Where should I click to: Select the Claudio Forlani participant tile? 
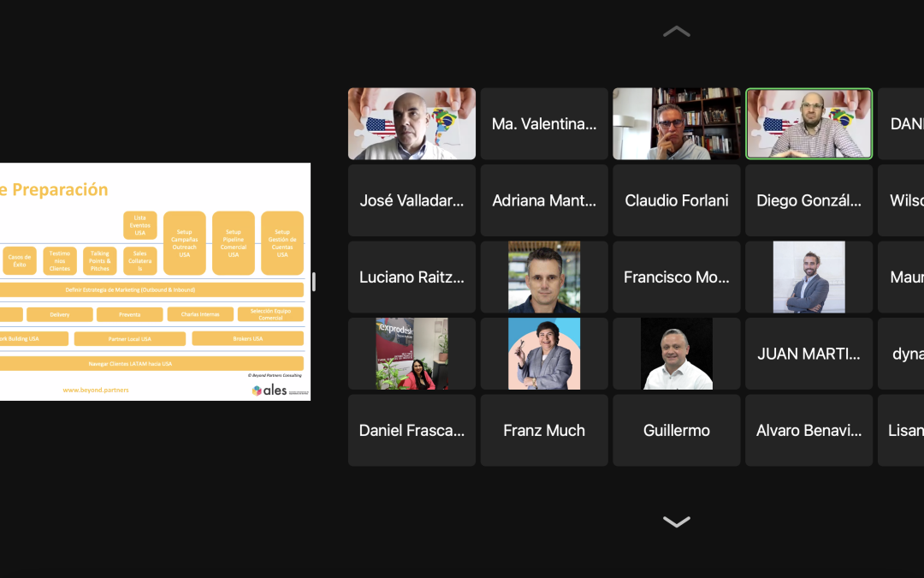[677, 200]
